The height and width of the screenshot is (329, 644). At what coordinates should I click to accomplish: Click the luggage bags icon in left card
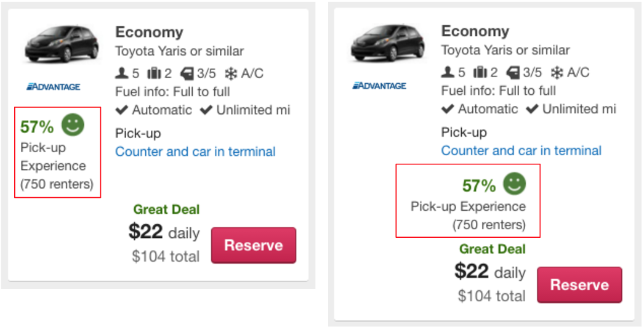155,74
